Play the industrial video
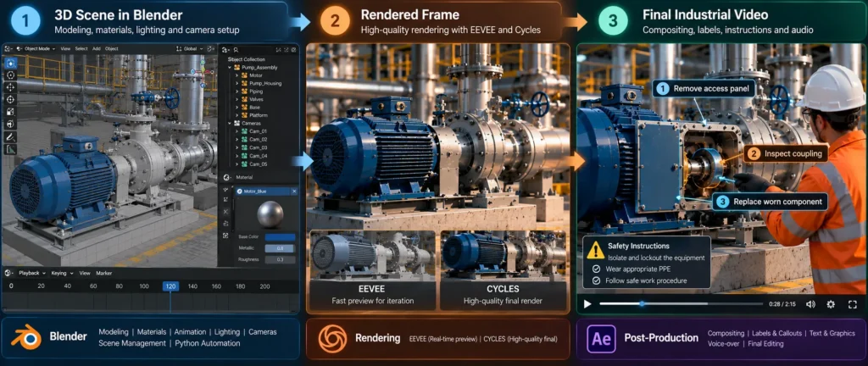Viewport: 868px width, 366px height. click(587, 304)
